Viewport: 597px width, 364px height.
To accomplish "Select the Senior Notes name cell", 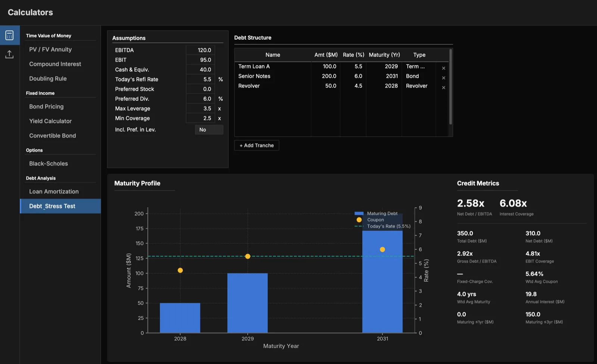I will pyautogui.click(x=273, y=76).
